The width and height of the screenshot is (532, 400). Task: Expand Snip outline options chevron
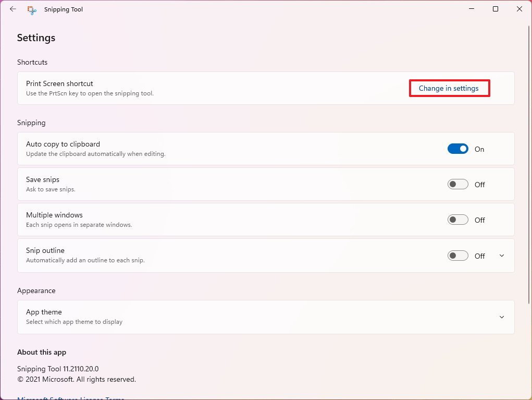pyautogui.click(x=502, y=256)
